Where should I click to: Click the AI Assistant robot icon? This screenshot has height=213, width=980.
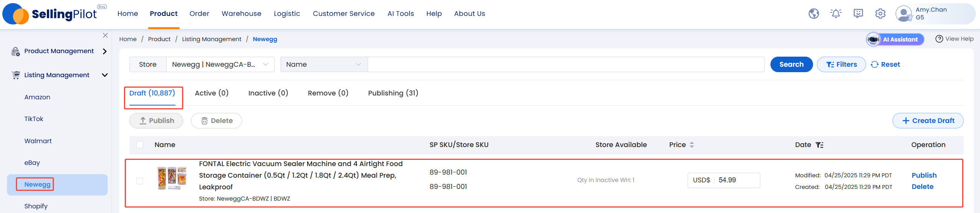pos(873,39)
